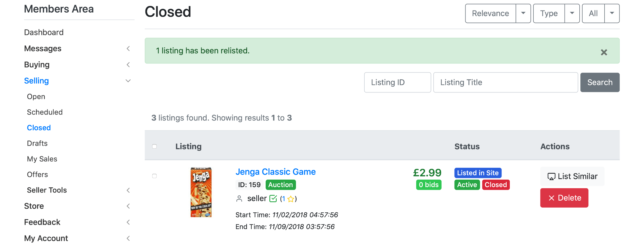Open the Jenga Classic Game link

pyautogui.click(x=275, y=172)
